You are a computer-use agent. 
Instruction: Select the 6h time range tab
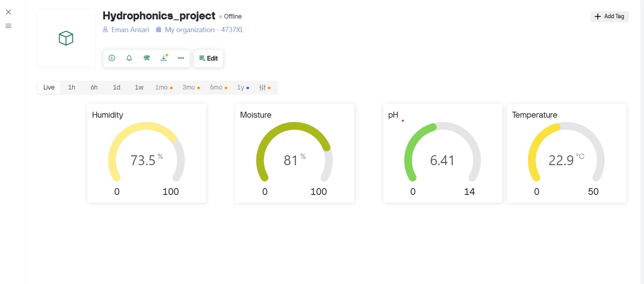pyautogui.click(x=94, y=88)
